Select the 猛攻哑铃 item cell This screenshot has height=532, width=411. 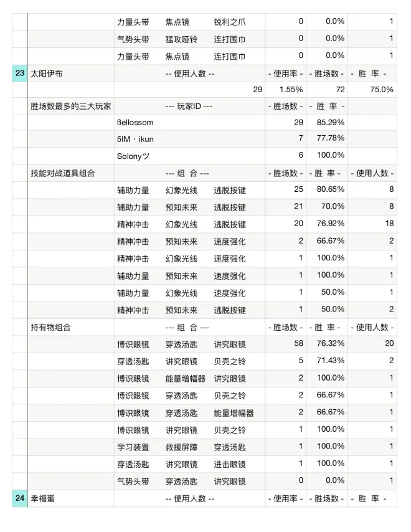tap(181, 39)
